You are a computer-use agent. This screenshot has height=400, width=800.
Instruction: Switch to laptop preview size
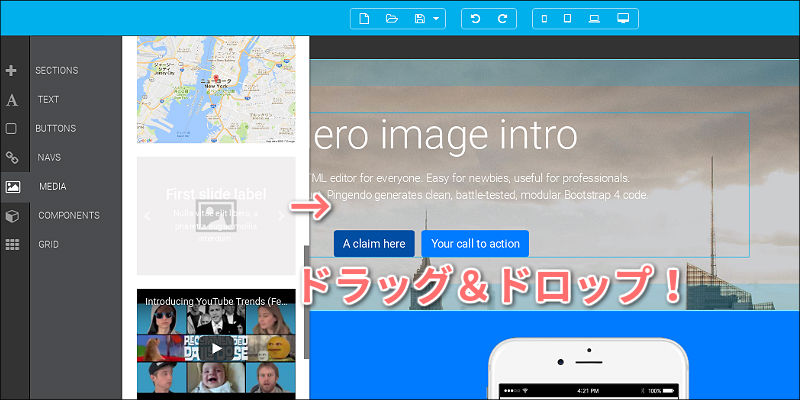pos(594,19)
